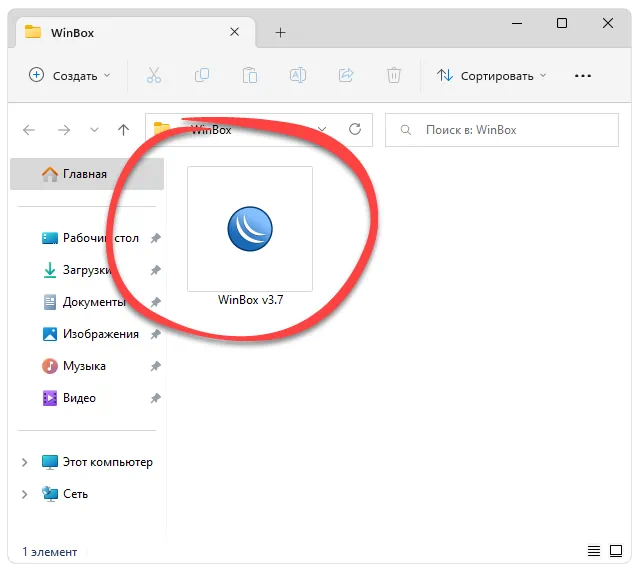Click the Paste clipboard icon
Image resolution: width=639 pixels, height=573 pixels.
point(250,75)
